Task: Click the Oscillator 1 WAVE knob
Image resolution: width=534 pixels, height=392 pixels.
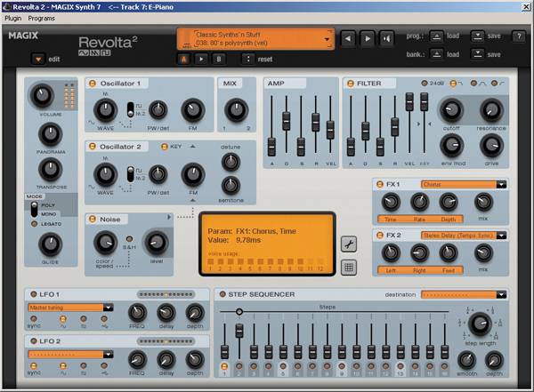Action: pyautogui.click(x=105, y=110)
